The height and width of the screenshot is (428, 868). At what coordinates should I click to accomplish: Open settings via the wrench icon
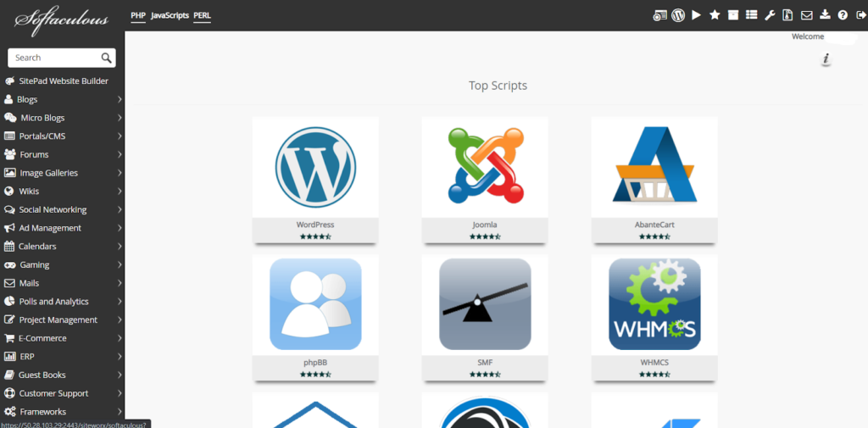[770, 15]
